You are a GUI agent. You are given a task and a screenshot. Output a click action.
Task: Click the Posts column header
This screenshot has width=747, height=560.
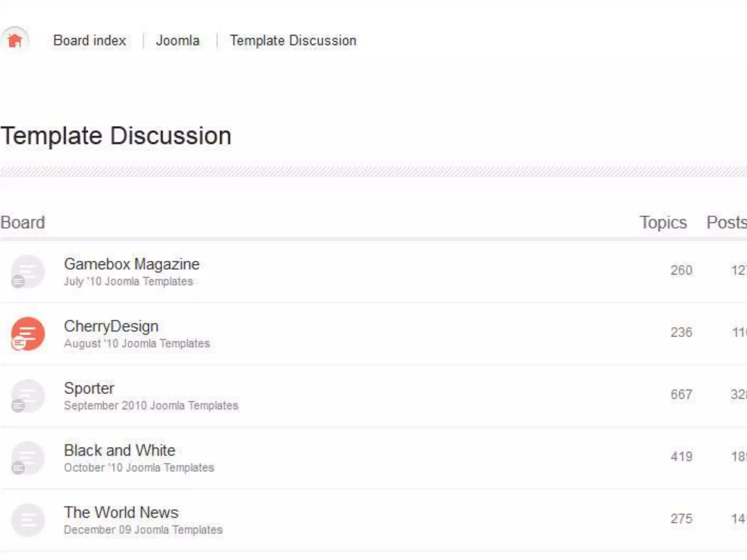tap(726, 222)
